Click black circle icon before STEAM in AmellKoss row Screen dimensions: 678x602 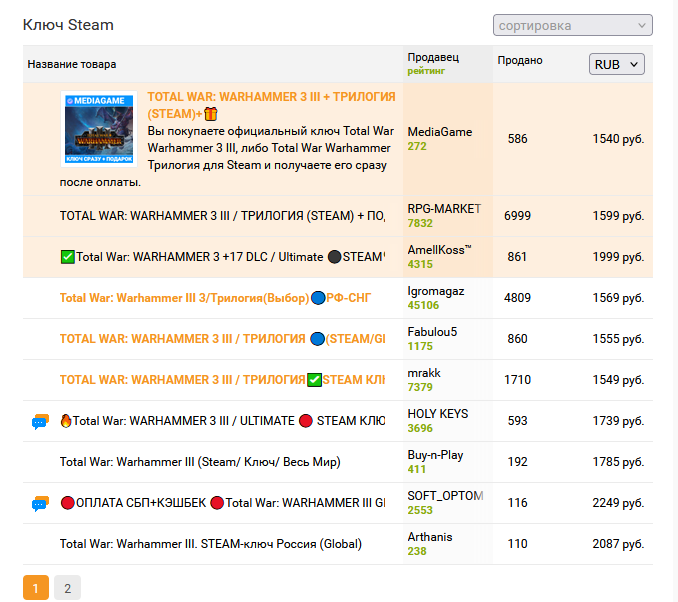(x=334, y=257)
